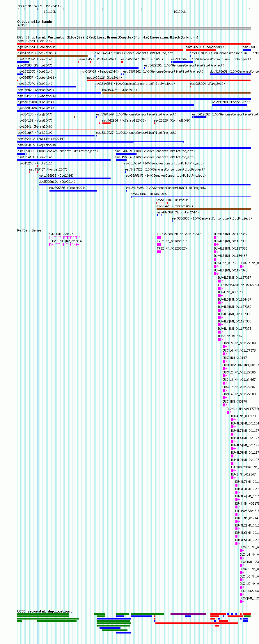
Task: Click esv2763429 (Vogler2010) variant label
Action: (38, 145)
